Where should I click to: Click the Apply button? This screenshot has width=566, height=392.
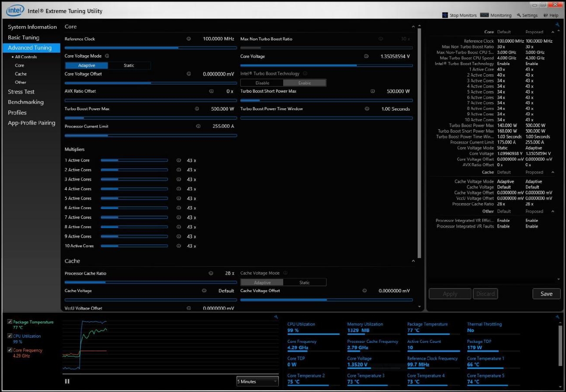[x=450, y=294]
